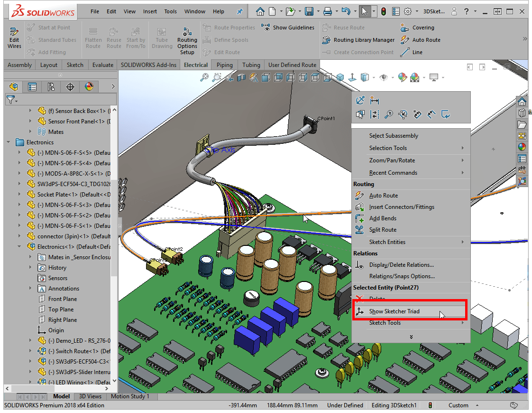Click the New document icon
The height and width of the screenshot is (413, 532).
coord(272,11)
